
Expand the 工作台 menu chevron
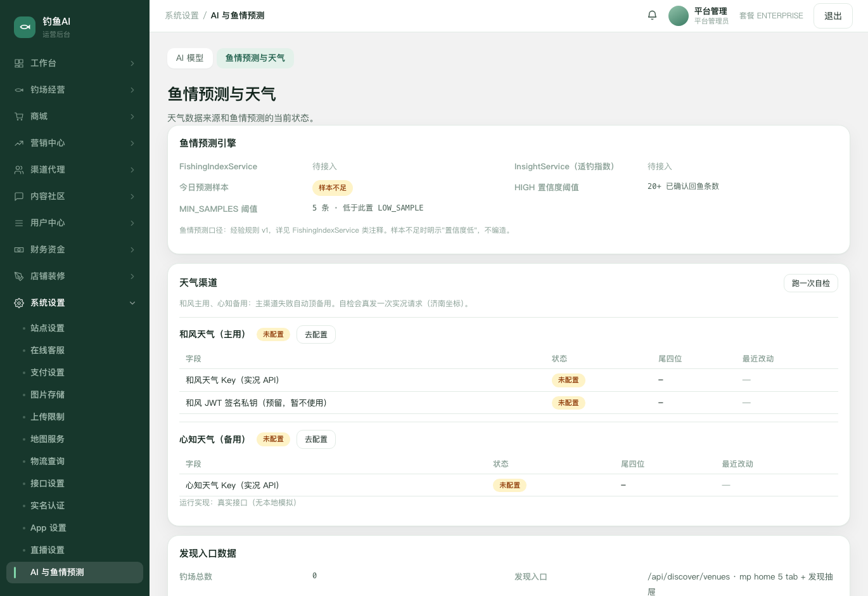pyautogui.click(x=132, y=63)
